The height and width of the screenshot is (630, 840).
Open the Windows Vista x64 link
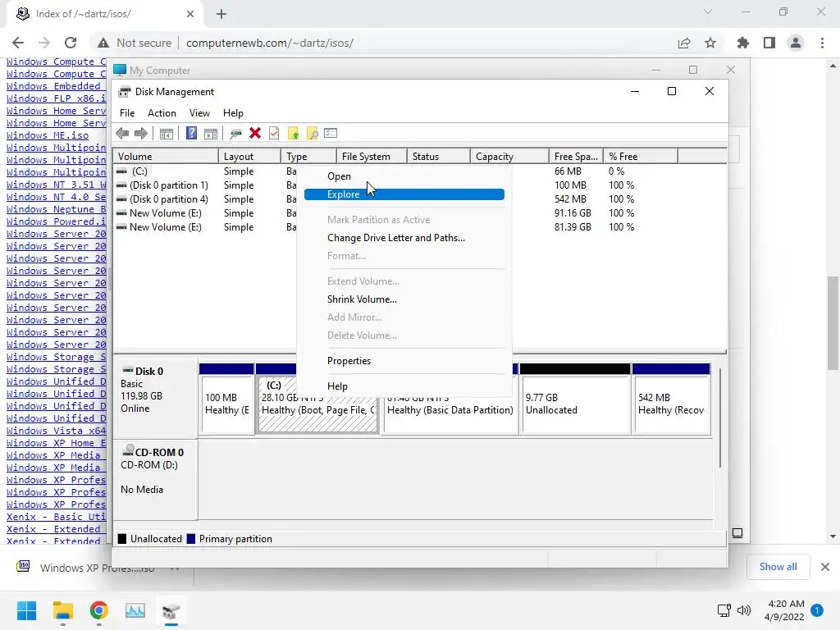pyautogui.click(x=57, y=431)
